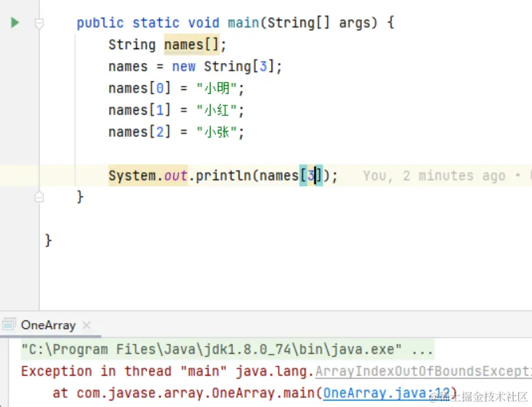Click the OneArray tab window icon
This screenshot has width=532, height=407.
click(x=9, y=324)
